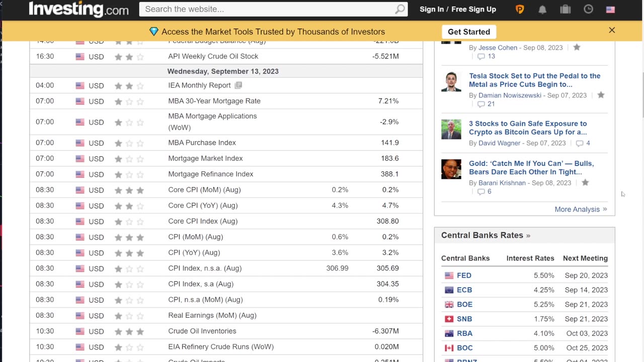Click the Investing.com logo

click(78, 9)
